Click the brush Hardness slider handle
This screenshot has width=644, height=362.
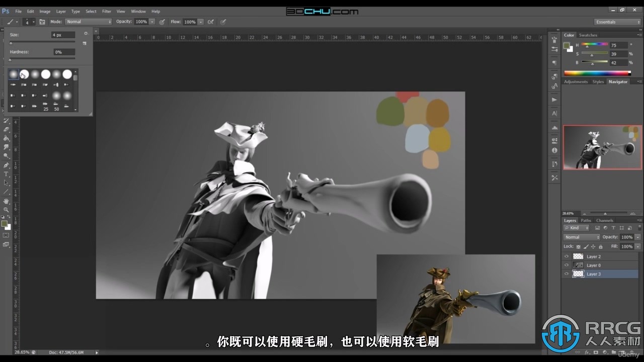point(10,59)
